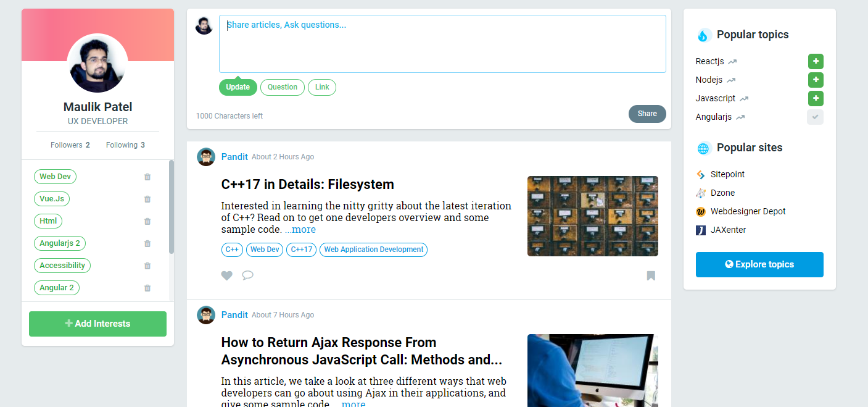Delete the Web Dev interest
Screen dimensions: 868x407
pyautogui.click(x=147, y=177)
